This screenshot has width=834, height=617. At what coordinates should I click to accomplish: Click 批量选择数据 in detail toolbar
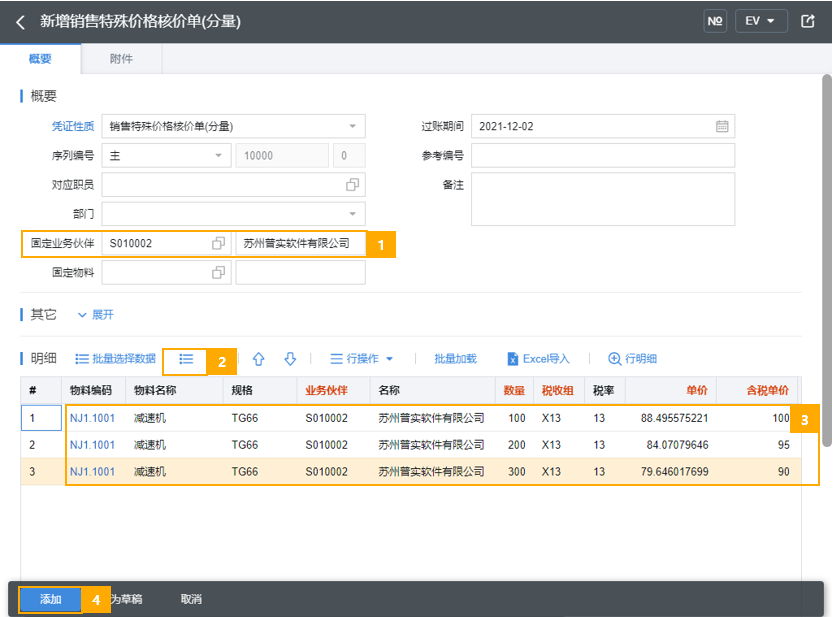(x=115, y=359)
